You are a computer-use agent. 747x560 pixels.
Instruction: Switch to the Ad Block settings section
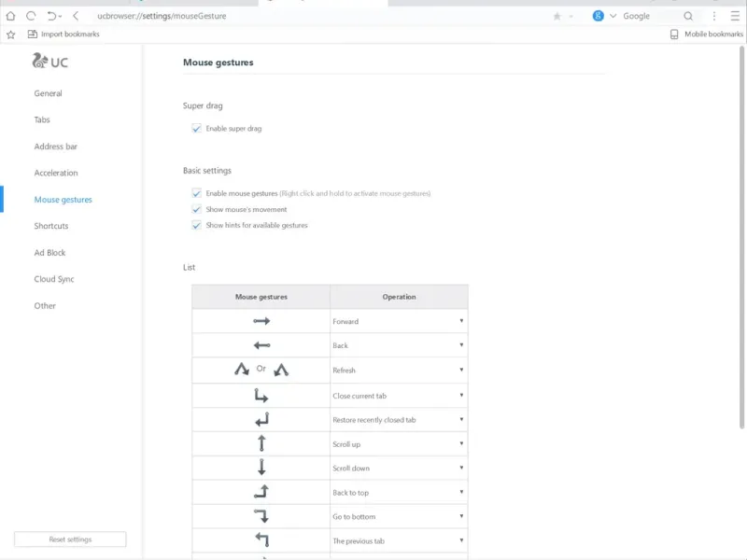point(49,253)
